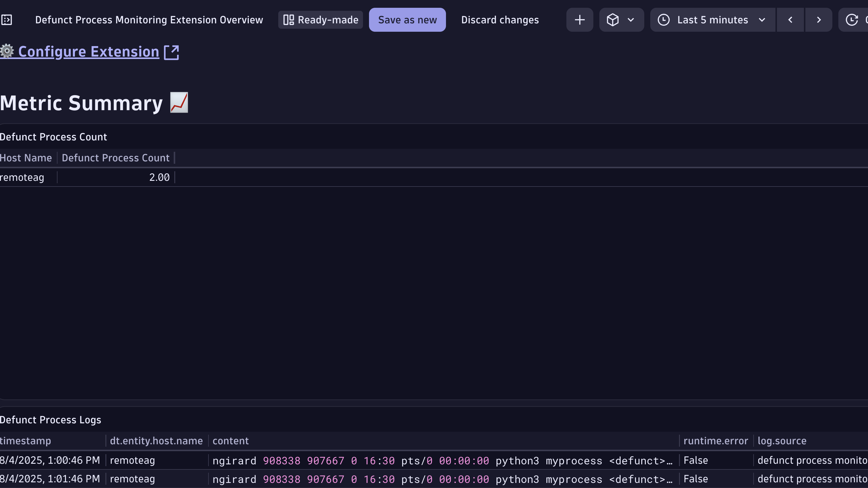868x488 pixels.
Task: Click Discard changes
Action: (x=500, y=20)
